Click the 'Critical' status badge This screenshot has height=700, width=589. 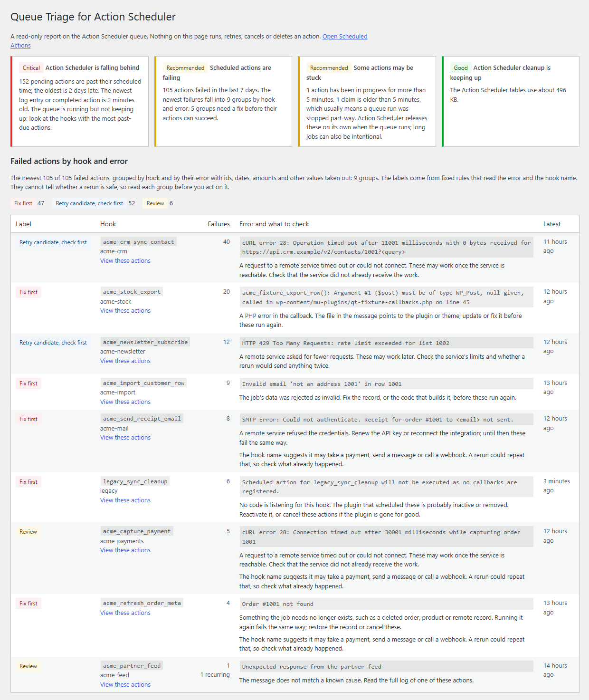(31, 68)
